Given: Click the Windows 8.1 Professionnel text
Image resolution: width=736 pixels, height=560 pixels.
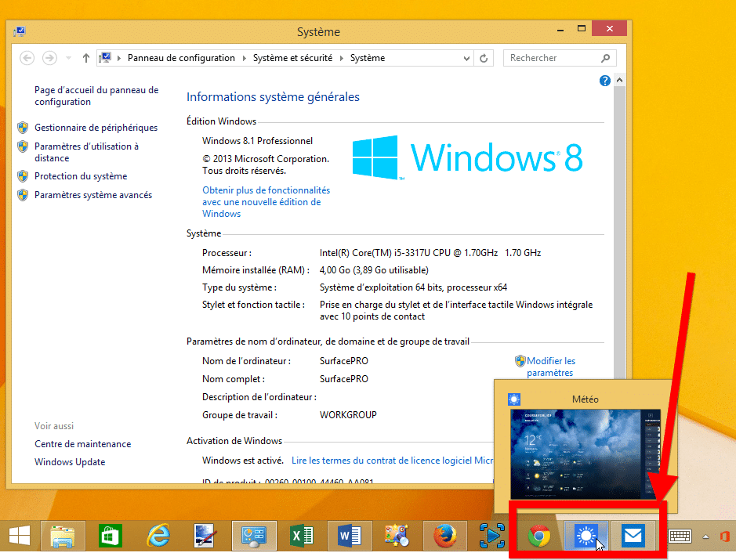Looking at the screenshot, I should [x=257, y=141].
